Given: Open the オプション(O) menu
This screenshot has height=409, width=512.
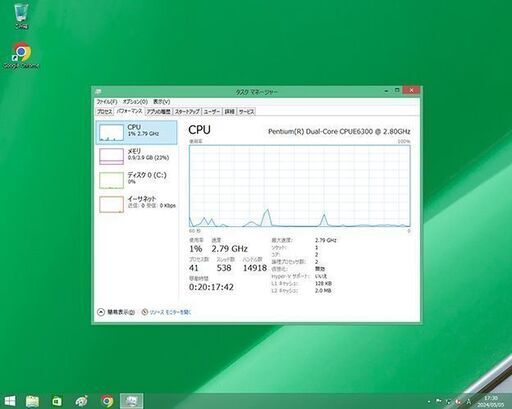Looking at the screenshot, I should tap(135, 102).
